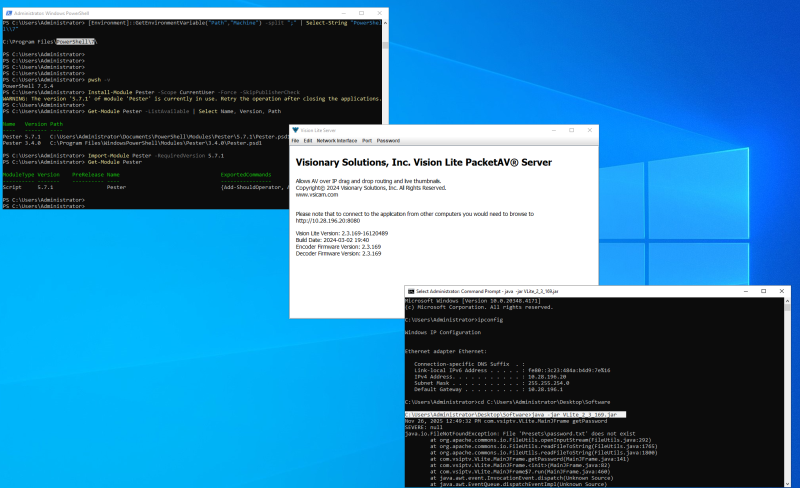This screenshot has width=800, height=488.
Task: Open the Port menu
Action: 367,141
